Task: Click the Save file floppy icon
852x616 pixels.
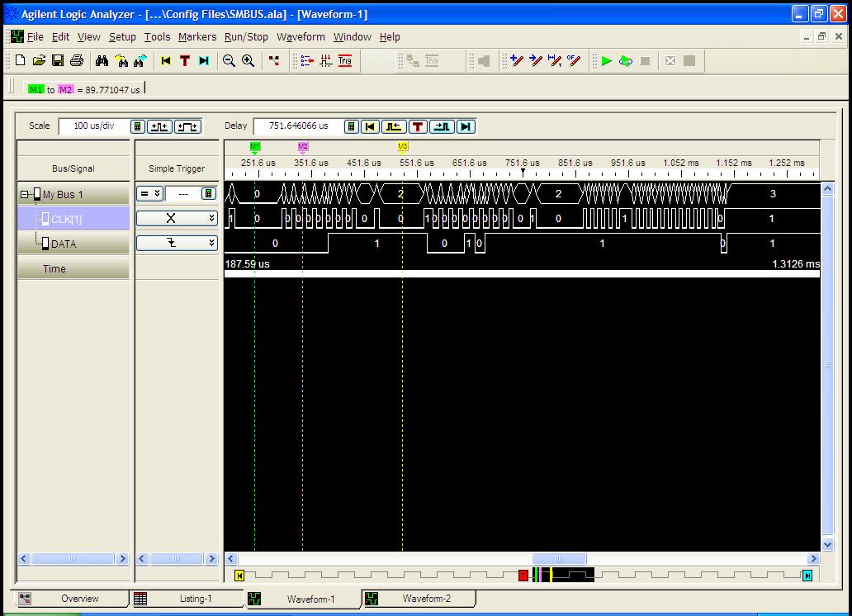Action: pos(58,61)
